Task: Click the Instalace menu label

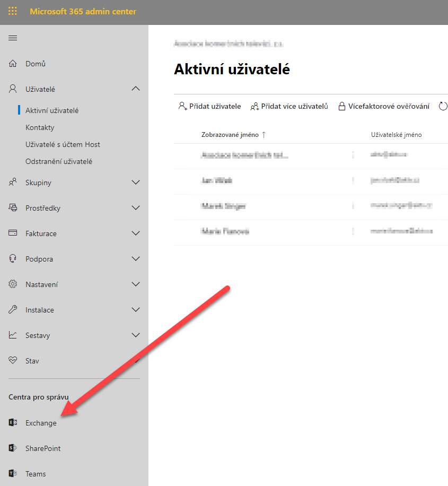Action: click(x=40, y=310)
